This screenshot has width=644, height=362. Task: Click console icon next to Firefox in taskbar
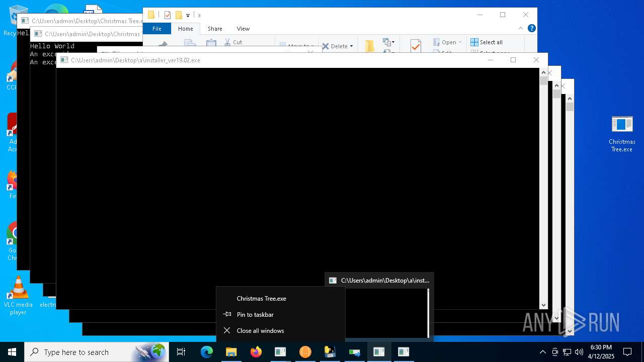coord(281,352)
